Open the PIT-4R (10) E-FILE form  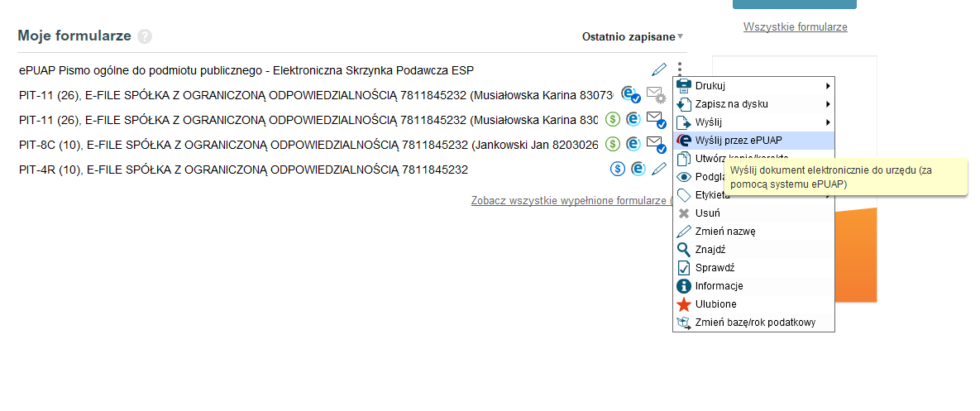(x=244, y=170)
